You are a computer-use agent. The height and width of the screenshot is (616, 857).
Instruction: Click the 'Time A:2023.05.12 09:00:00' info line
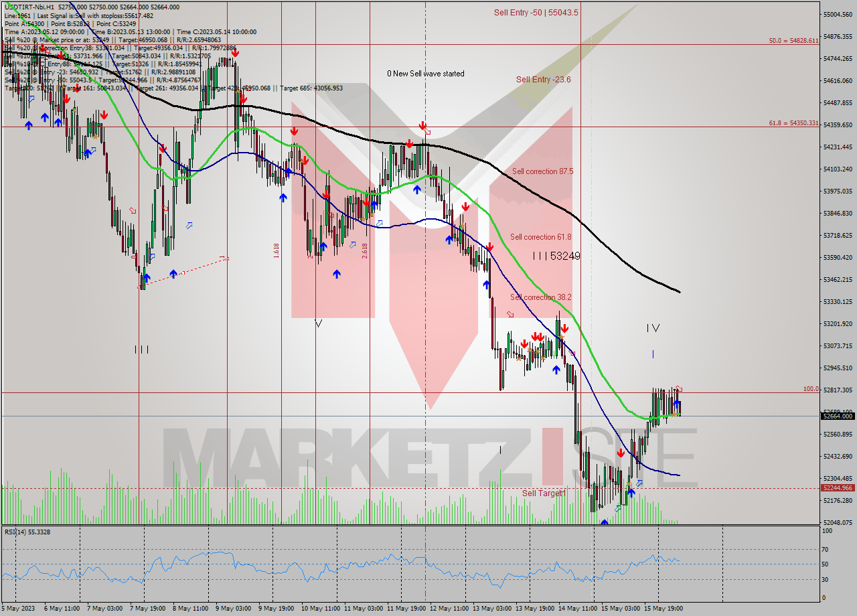45,31
